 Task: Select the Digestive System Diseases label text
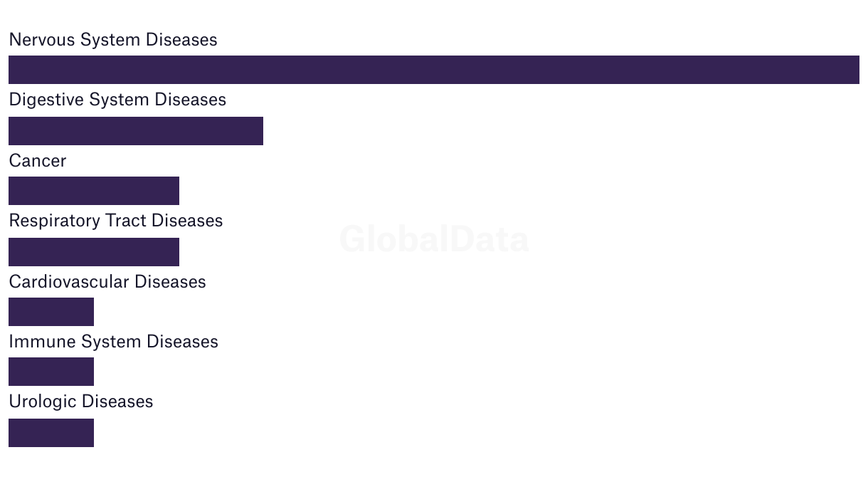tap(117, 100)
